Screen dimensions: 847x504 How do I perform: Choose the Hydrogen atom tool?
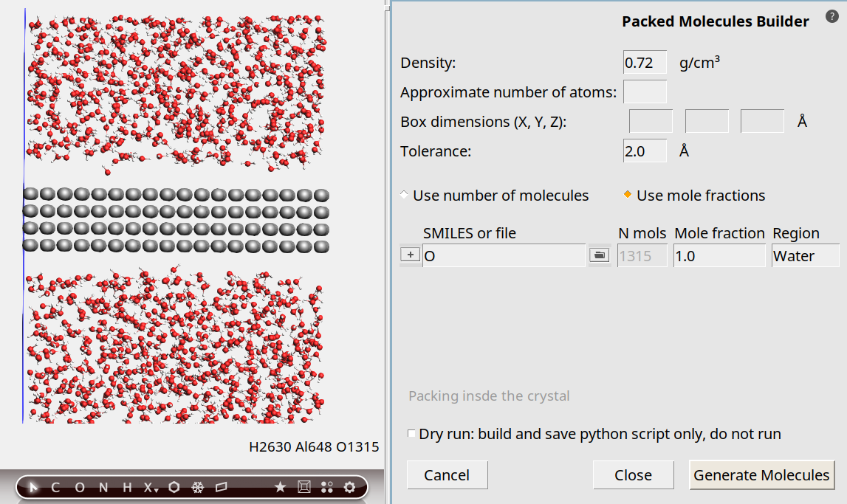coord(127,487)
